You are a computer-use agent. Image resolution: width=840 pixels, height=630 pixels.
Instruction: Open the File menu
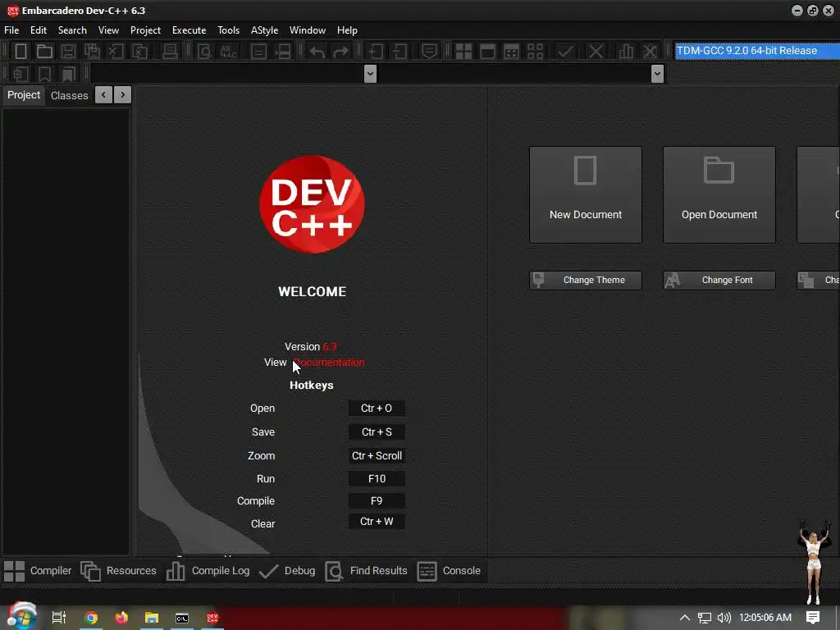point(11,30)
